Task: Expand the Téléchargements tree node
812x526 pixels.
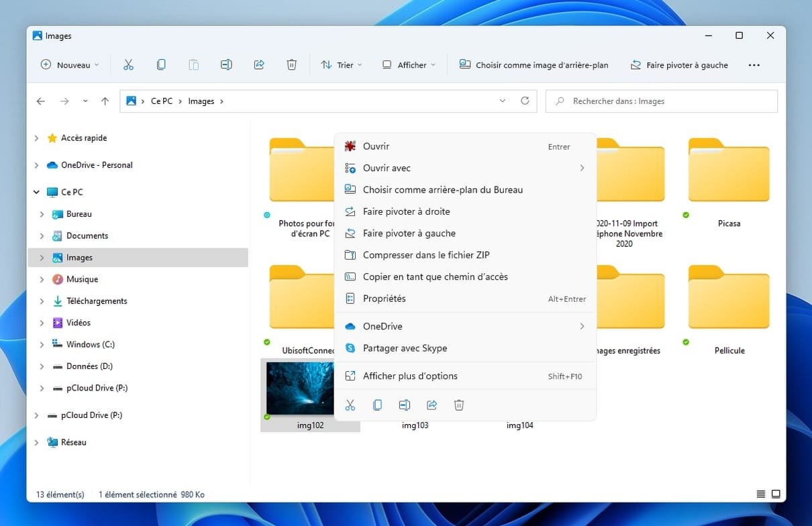Action: pyautogui.click(x=42, y=301)
